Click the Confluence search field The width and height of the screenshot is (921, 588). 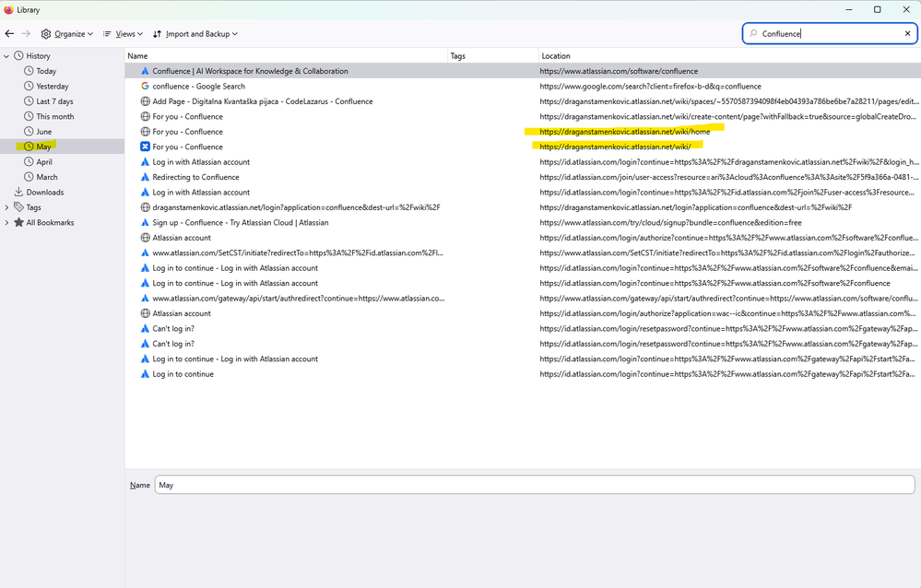coord(830,33)
